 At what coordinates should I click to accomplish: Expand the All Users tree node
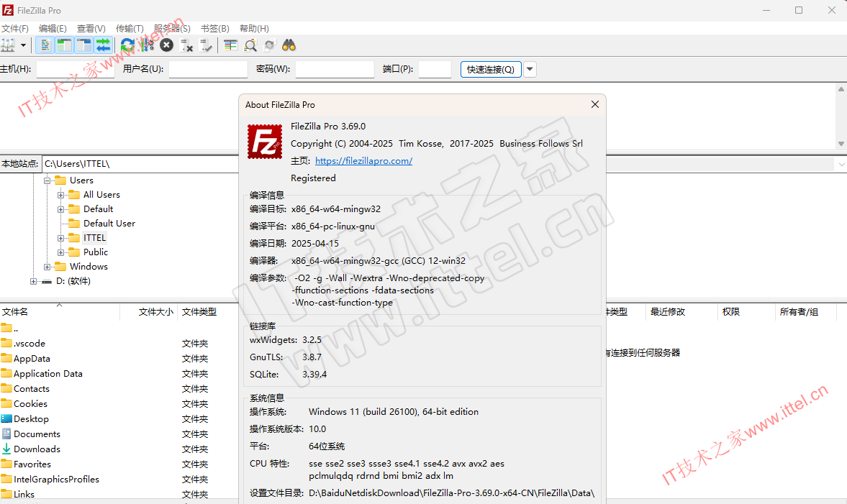[x=60, y=195]
